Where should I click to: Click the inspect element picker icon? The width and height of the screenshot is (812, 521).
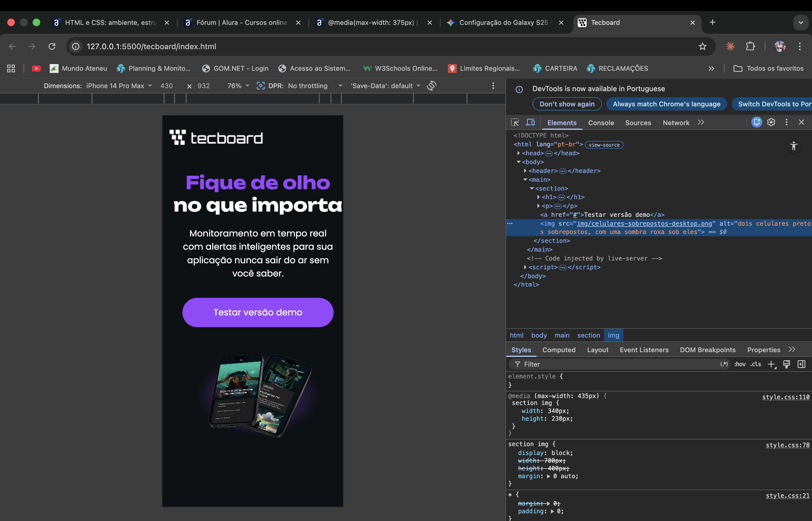point(514,122)
